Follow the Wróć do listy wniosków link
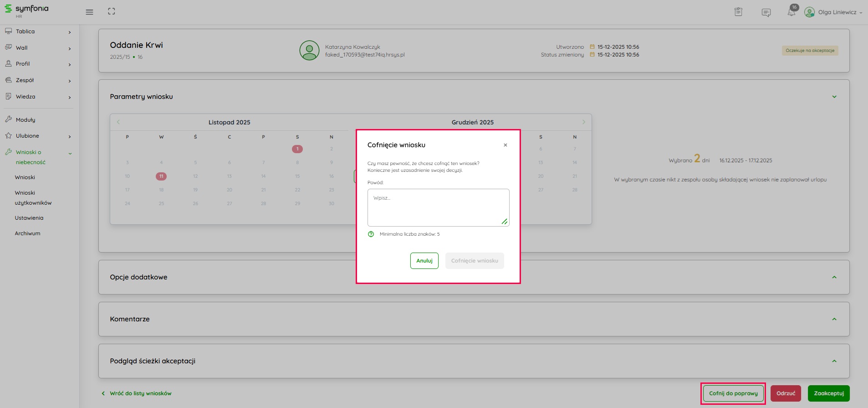Screen dimensions: 868x408 (x=140, y=393)
